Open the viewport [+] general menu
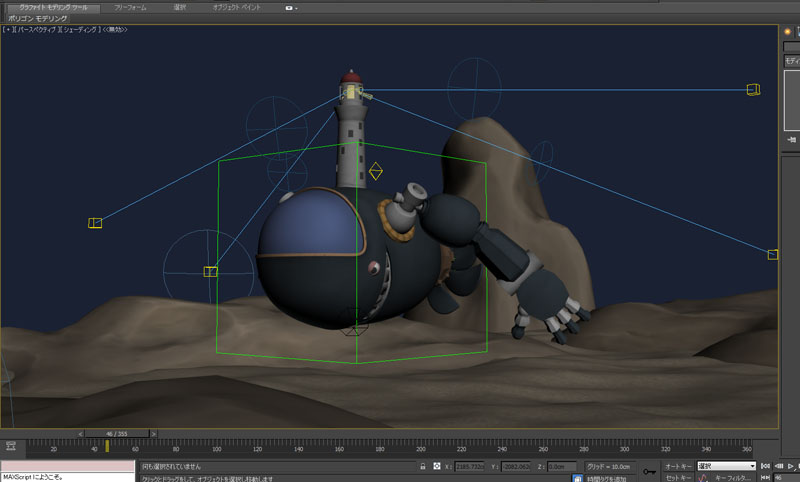The image size is (800, 482). click(x=8, y=30)
